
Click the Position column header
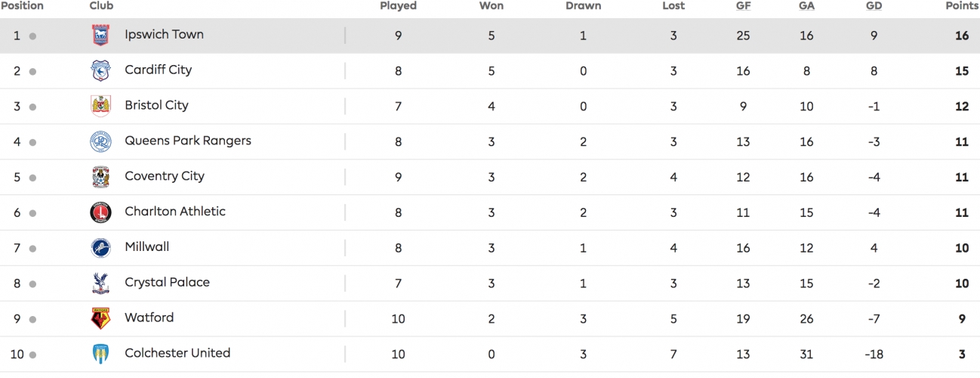pos(22,6)
